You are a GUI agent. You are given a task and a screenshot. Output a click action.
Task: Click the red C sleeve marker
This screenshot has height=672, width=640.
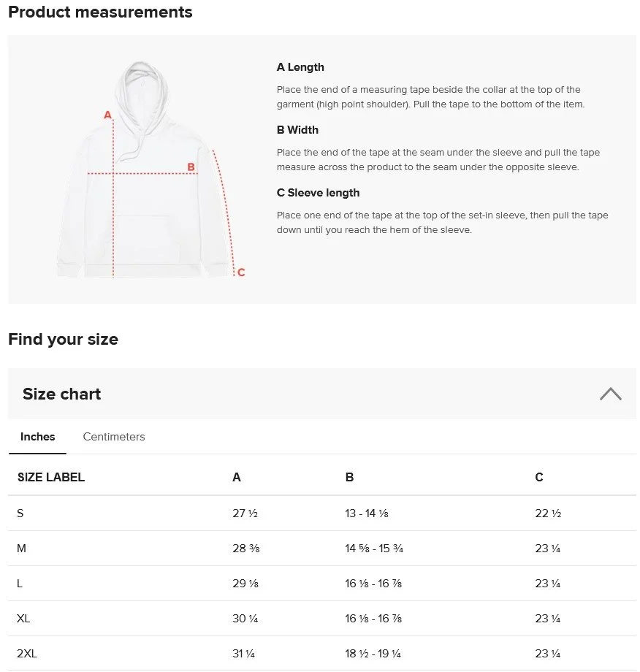point(241,272)
